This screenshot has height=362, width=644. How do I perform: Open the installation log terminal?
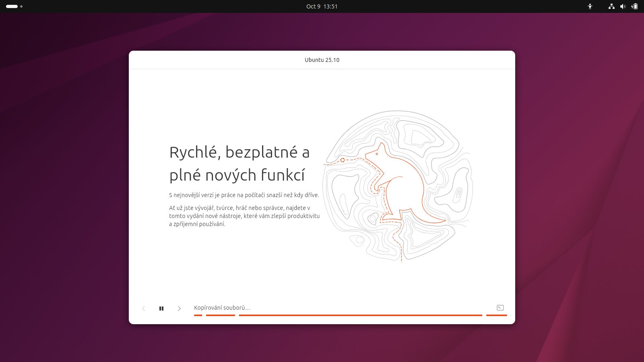tap(500, 308)
